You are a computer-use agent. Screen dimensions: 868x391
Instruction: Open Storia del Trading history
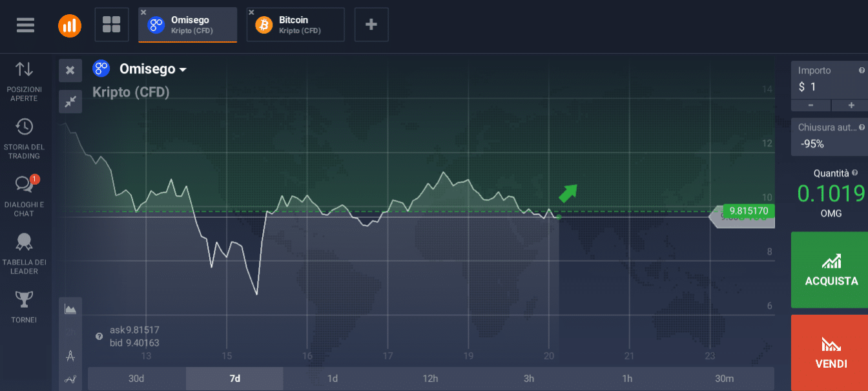click(25, 138)
